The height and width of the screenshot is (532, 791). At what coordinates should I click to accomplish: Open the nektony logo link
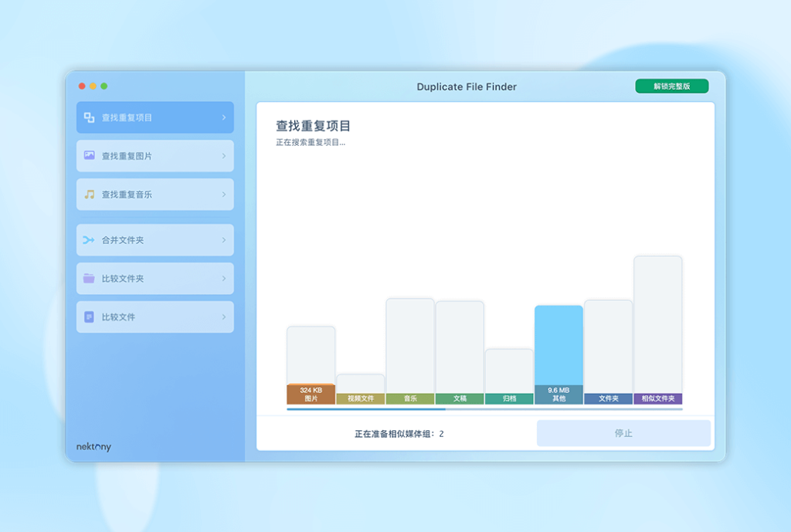pos(93,447)
